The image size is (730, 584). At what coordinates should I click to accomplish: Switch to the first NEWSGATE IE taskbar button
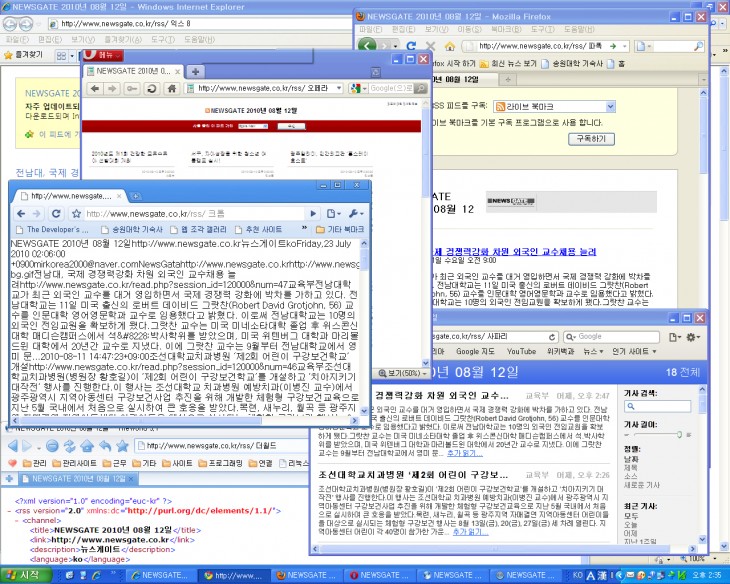[x=160, y=576]
